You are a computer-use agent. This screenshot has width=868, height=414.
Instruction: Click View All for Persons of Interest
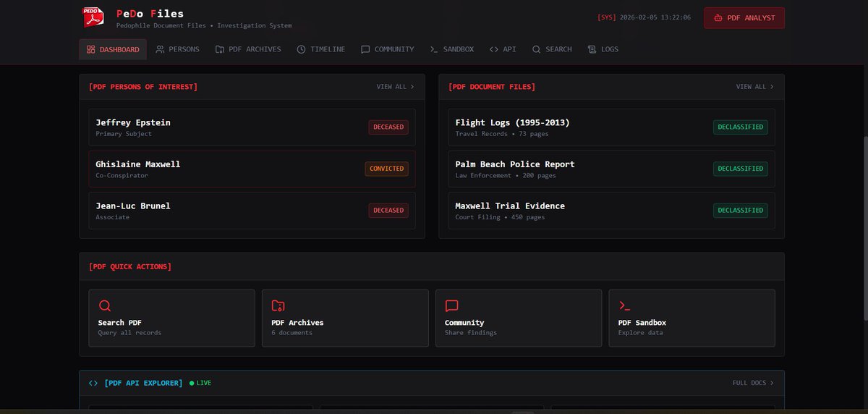point(395,87)
